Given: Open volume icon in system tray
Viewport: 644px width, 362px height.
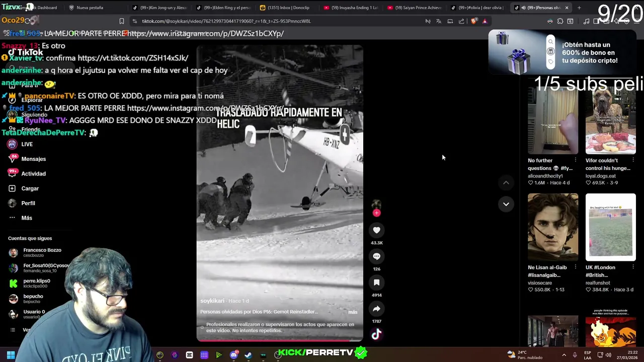Looking at the screenshot, I should 608,355.
